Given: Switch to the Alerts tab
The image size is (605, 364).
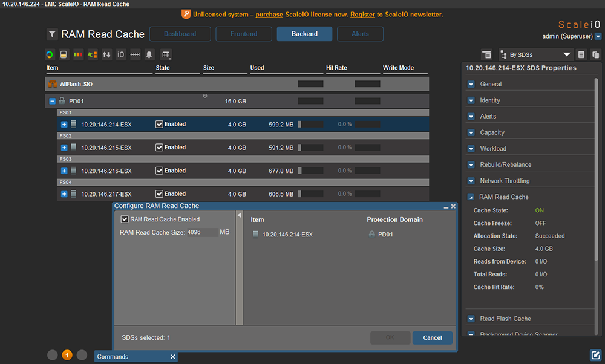Looking at the screenshot, I should tap(360, 34).
